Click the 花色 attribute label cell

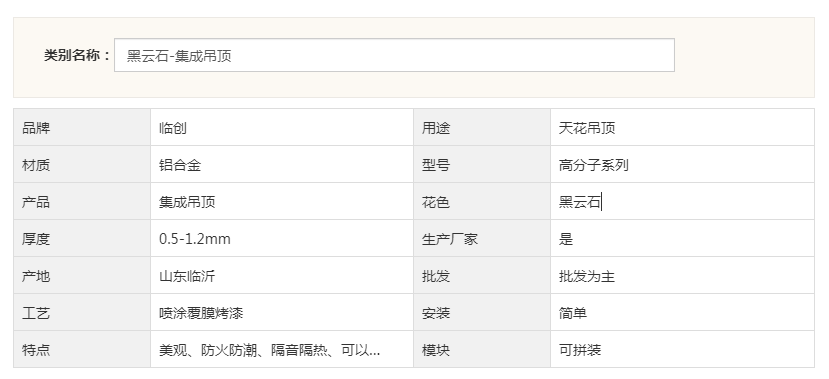(x=482, y=201)
